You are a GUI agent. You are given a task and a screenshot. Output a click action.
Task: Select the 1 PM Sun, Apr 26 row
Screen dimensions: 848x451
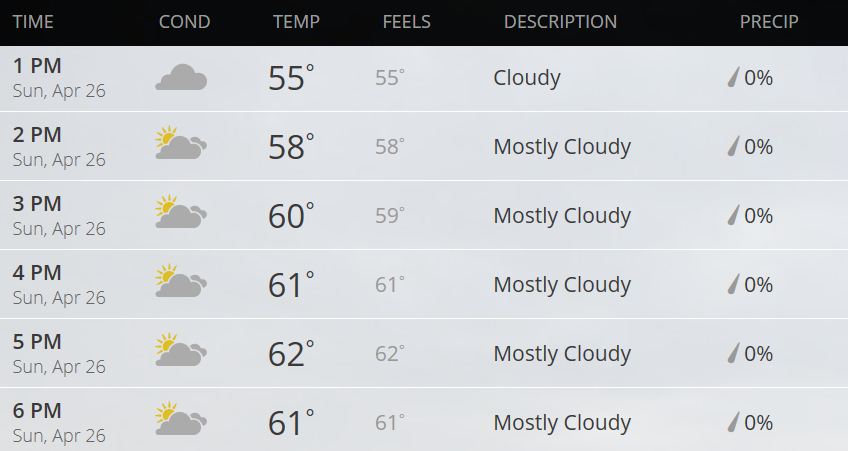coord(424,78)
